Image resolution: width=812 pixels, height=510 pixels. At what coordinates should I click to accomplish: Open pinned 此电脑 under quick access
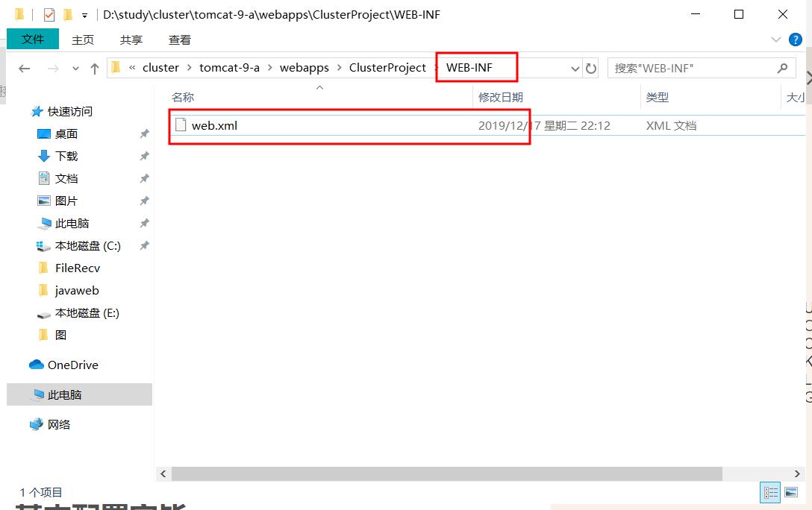point(63,224)
